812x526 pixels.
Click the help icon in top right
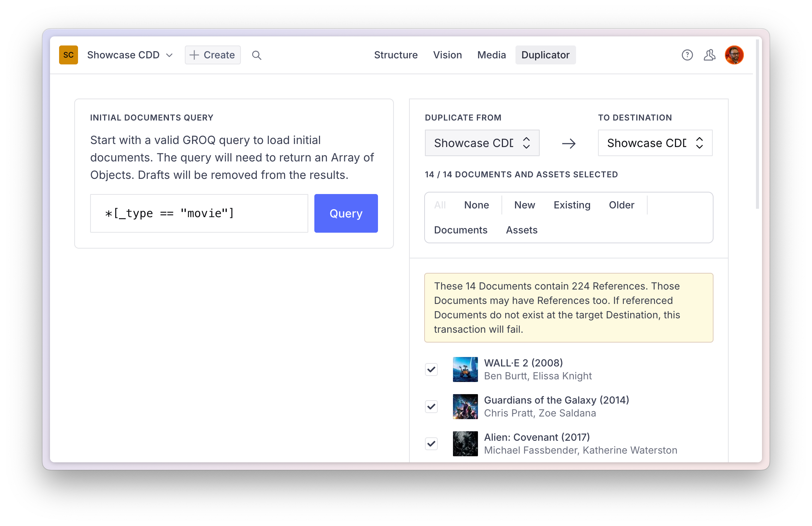point(687,55)
